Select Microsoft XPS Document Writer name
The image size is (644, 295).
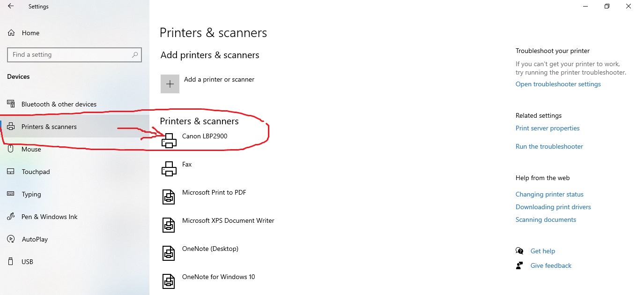(228, 220)
